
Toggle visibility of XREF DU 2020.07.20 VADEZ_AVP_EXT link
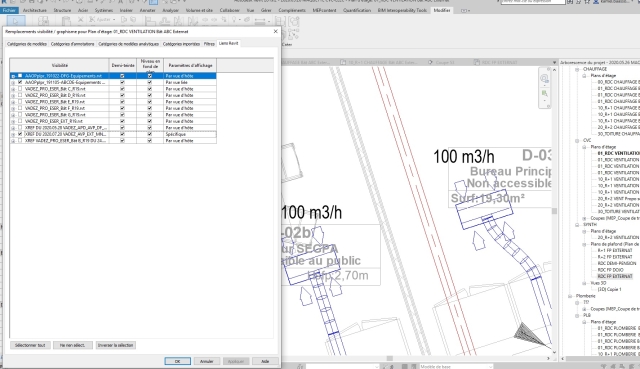click(20, 134)
